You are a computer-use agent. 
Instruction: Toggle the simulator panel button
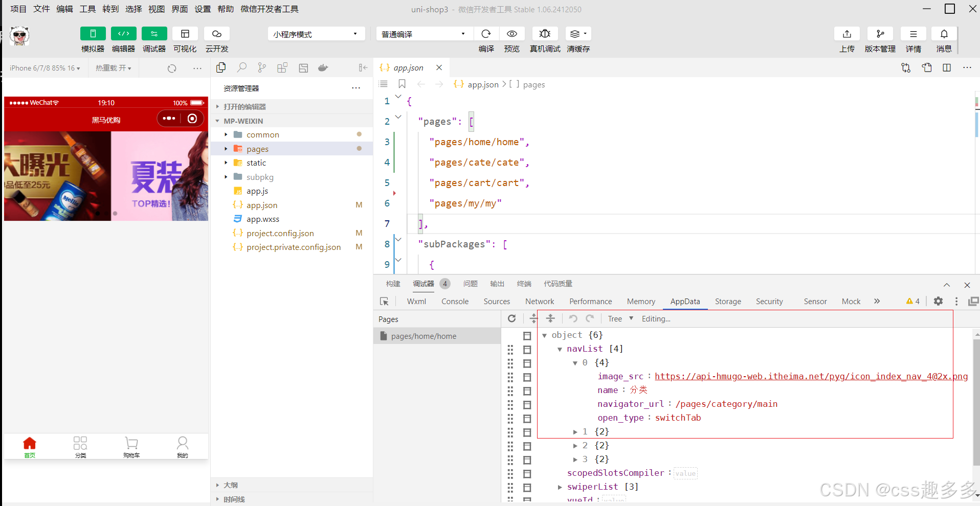pos(93,34)
